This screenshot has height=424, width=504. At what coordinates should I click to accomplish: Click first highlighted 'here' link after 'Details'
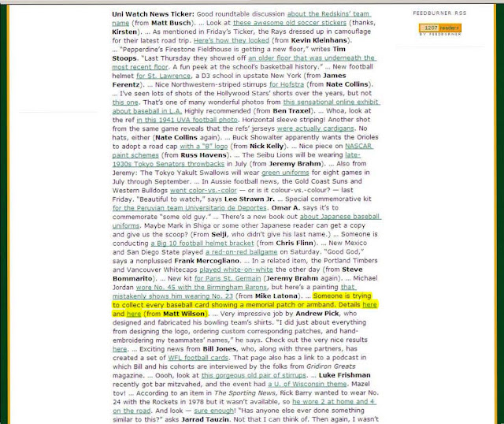pyautogui.click(x=369, y=305)
